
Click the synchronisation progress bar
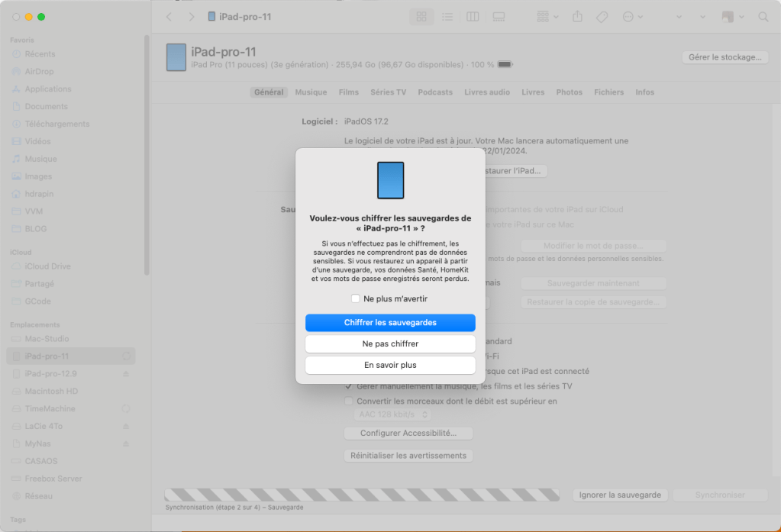tap(362, 495)
